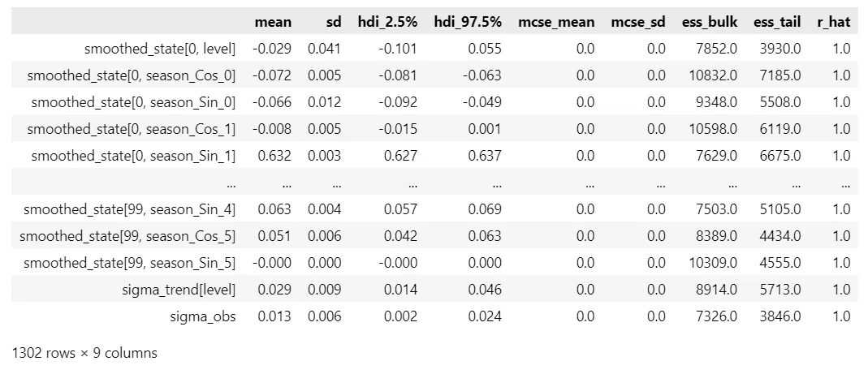Select row label smoothed_state[0, season_Cos_0]

(132, 75)
